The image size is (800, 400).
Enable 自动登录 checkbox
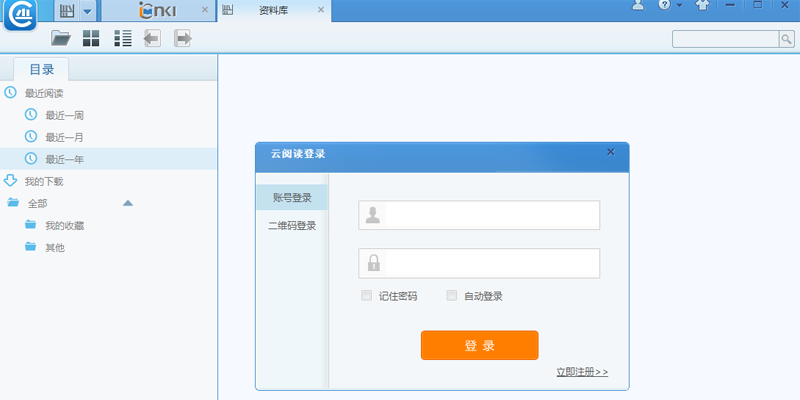[452, 295]
